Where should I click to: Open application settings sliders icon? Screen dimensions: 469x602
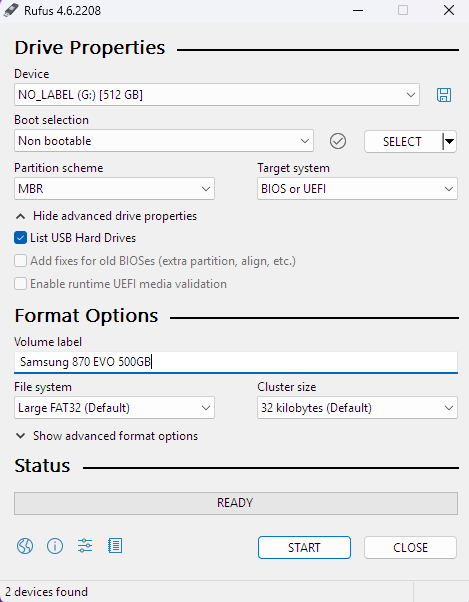coord(85,546)
